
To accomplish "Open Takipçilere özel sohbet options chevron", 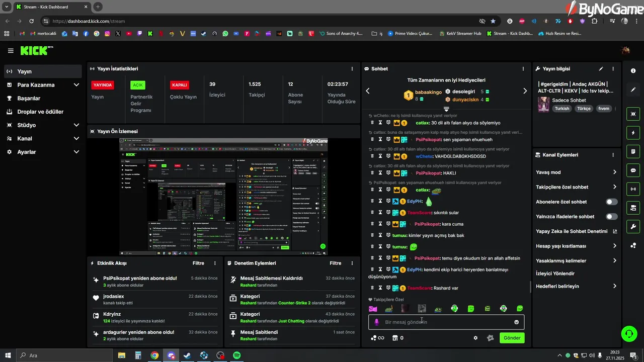I will pos(614,187).
